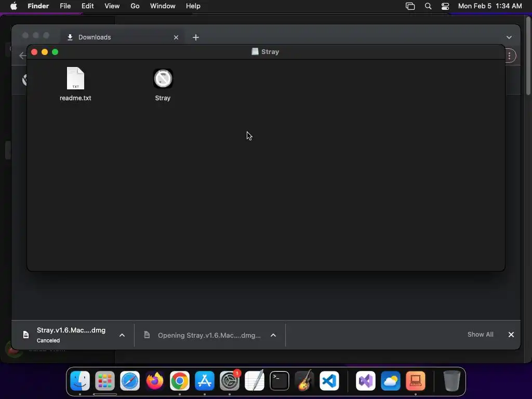
Task: Close the Downloads tab
Action: [x=176, y=37]
